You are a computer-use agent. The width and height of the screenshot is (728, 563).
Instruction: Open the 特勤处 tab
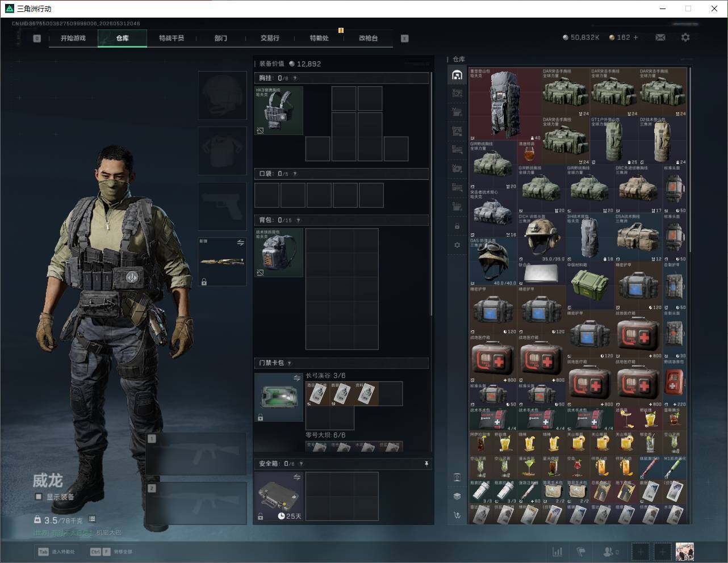(319, 38)
